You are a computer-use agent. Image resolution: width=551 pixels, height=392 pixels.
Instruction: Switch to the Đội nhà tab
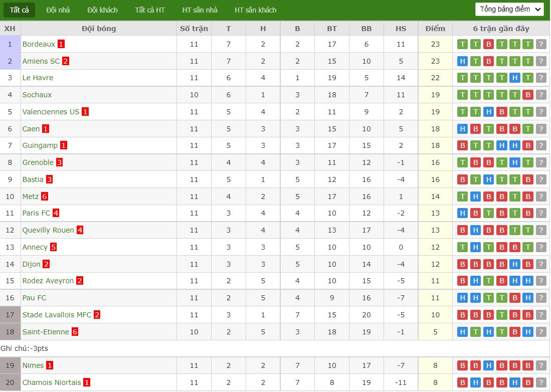point(58,10)
